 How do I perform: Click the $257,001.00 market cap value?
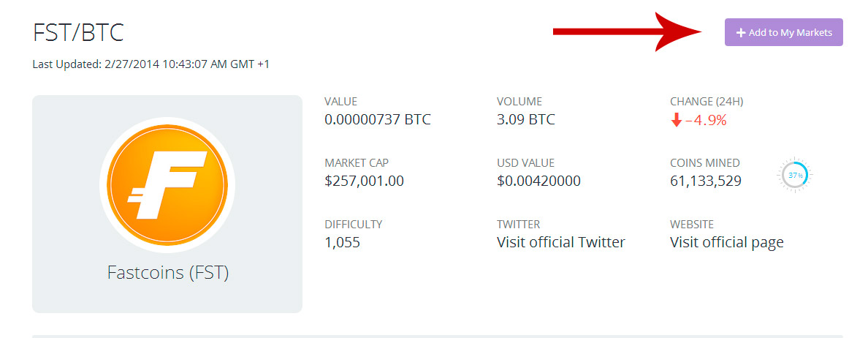click(364, 181)
